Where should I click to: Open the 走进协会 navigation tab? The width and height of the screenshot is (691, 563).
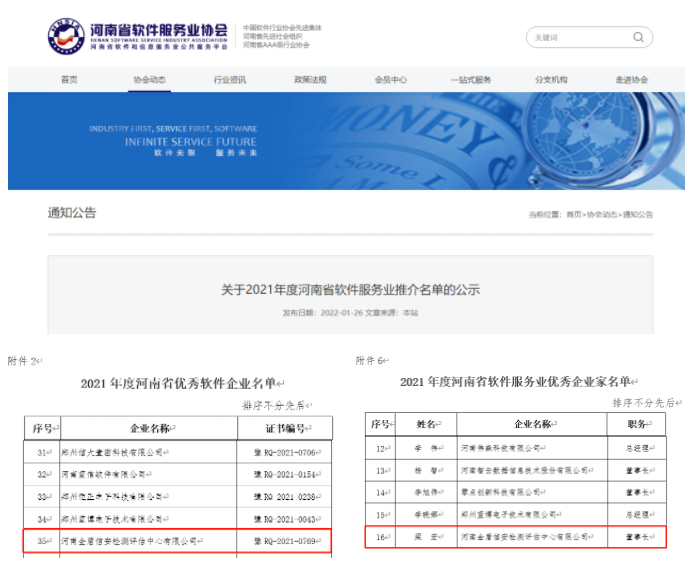(632, 80)
